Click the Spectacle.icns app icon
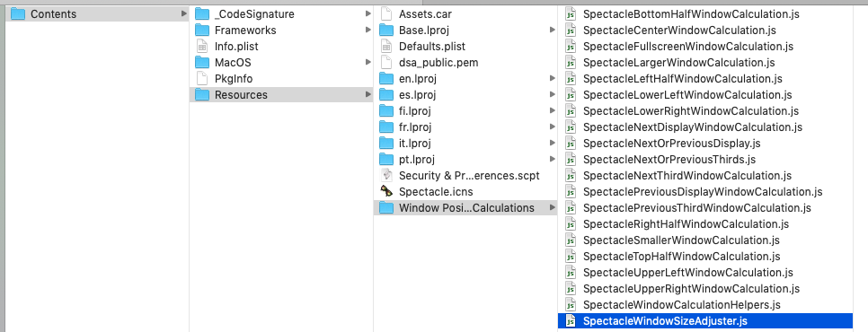 click(x=386, y=192)
